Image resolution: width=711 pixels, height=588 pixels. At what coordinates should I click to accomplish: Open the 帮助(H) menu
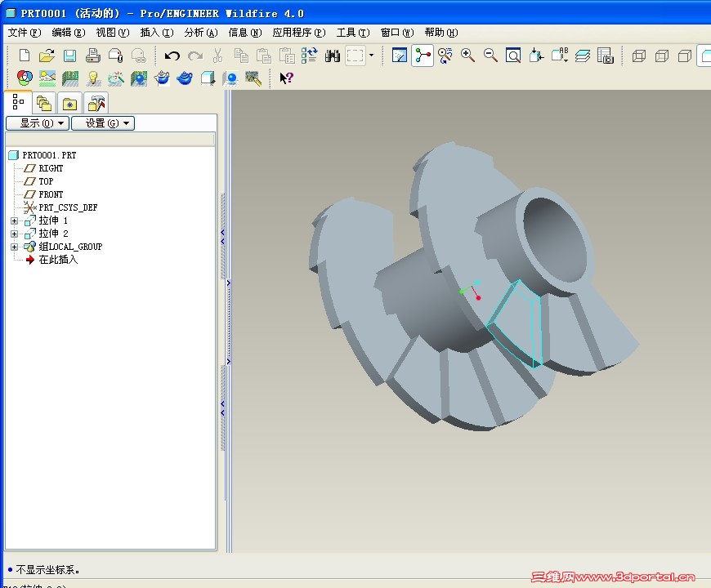pos(441,33)
